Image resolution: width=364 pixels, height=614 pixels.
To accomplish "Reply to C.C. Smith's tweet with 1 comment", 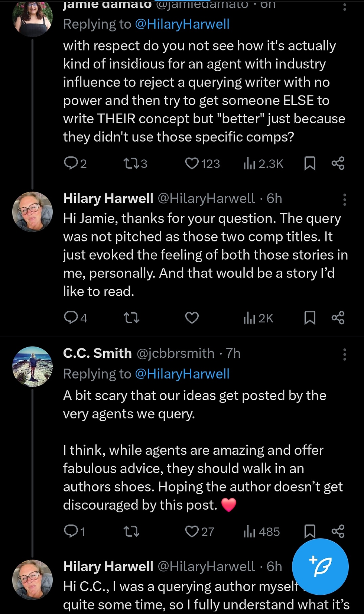I will coord(71,532).
